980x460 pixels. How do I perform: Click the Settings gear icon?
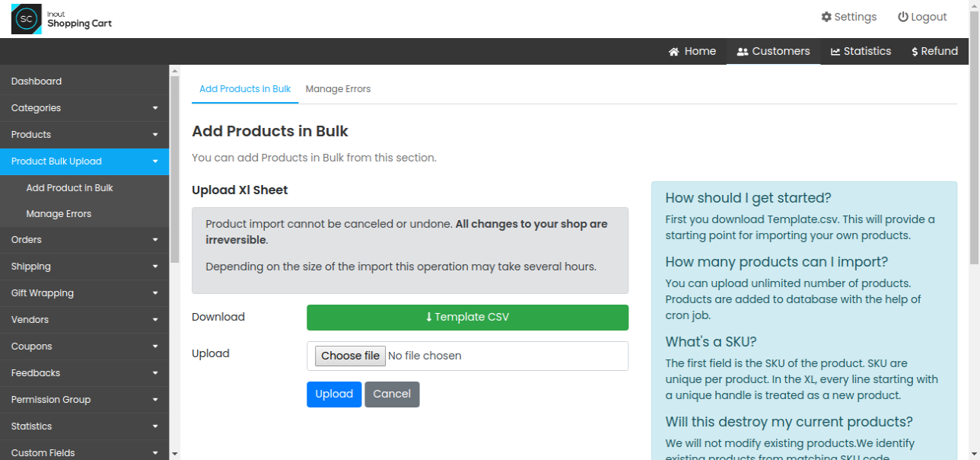(x=826, y=17)
